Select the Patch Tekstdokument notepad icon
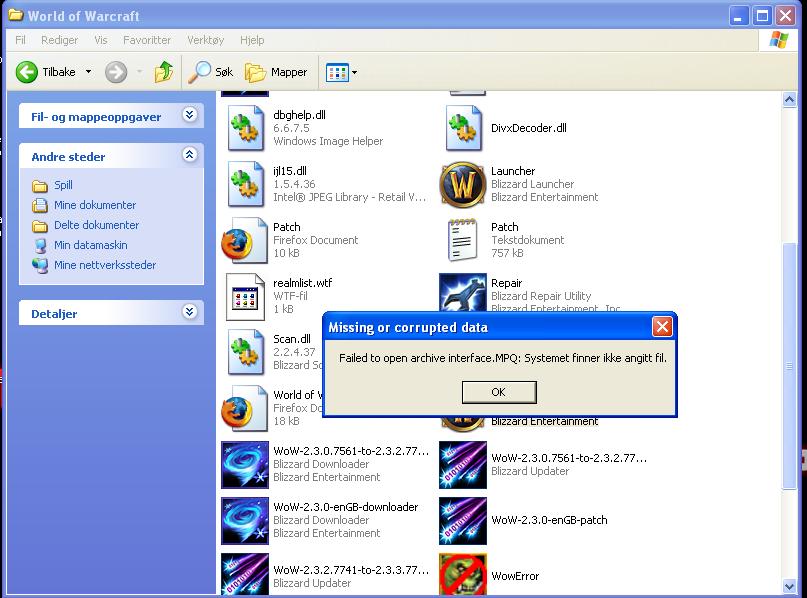Screen dimensions: 807x598 462,240
